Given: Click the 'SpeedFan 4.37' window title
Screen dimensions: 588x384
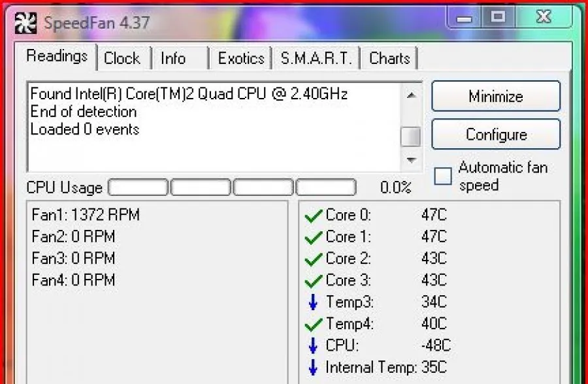Looking at the screenshot, I should pos(97,23).
